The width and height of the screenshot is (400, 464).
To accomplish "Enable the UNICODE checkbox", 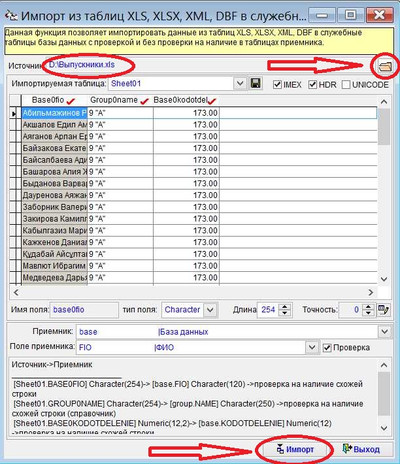I will (x=346, y=85).
